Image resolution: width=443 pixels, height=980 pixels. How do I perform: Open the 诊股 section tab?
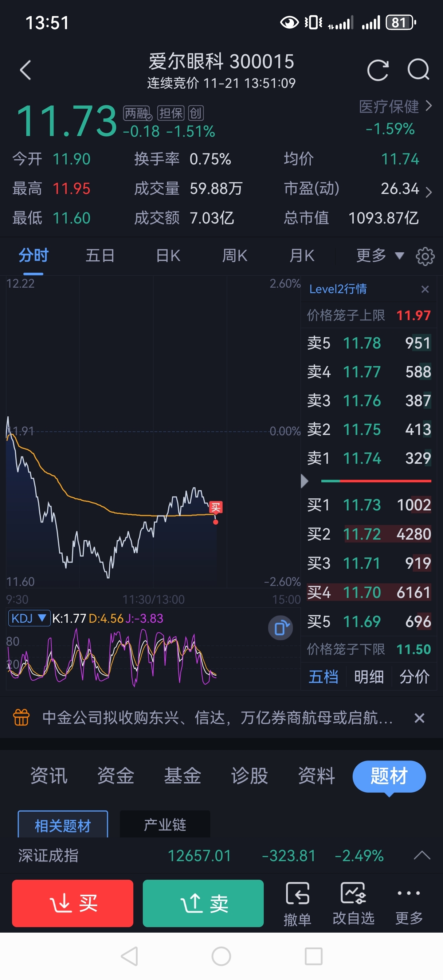[250, 776]
